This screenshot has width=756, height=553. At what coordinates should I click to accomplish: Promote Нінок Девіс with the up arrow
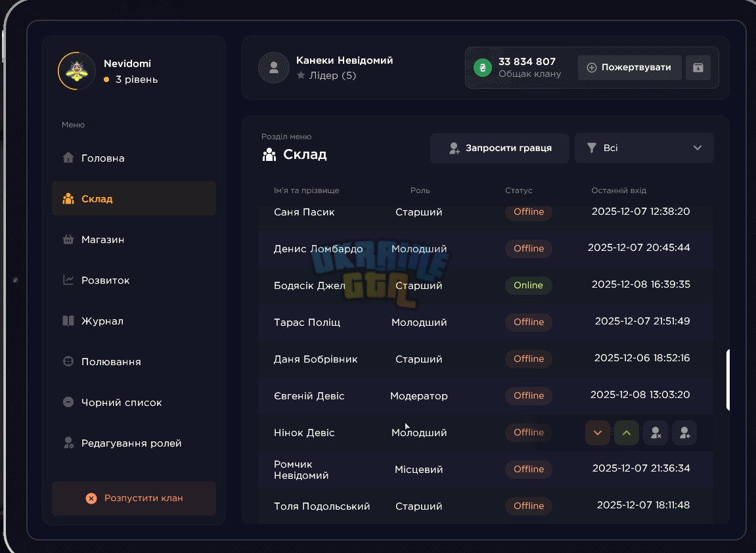click(627, 432)
